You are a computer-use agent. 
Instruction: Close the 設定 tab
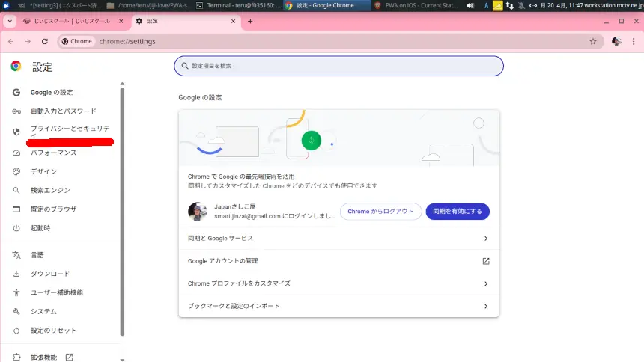[x=234, y=22]
